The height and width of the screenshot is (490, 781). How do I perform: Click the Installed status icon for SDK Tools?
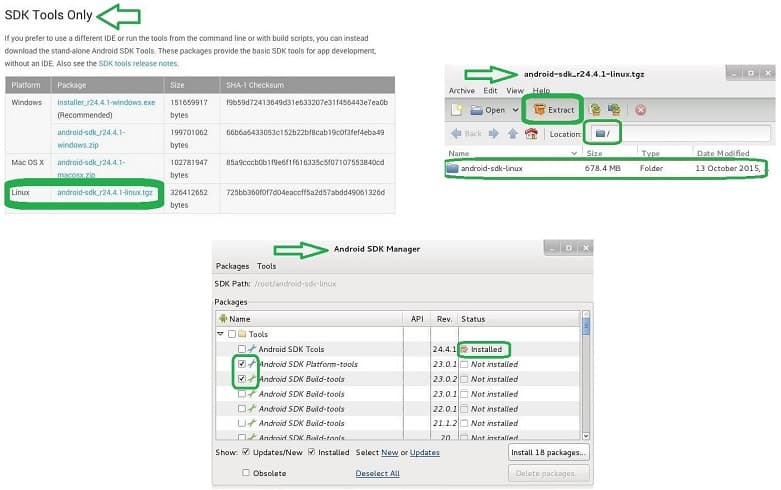point(465,349)
